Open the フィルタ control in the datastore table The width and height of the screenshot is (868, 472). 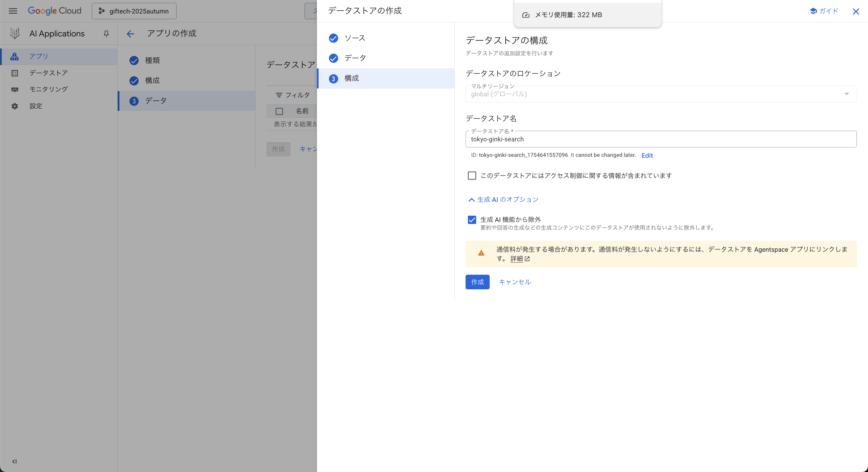[x=293, y=95]
